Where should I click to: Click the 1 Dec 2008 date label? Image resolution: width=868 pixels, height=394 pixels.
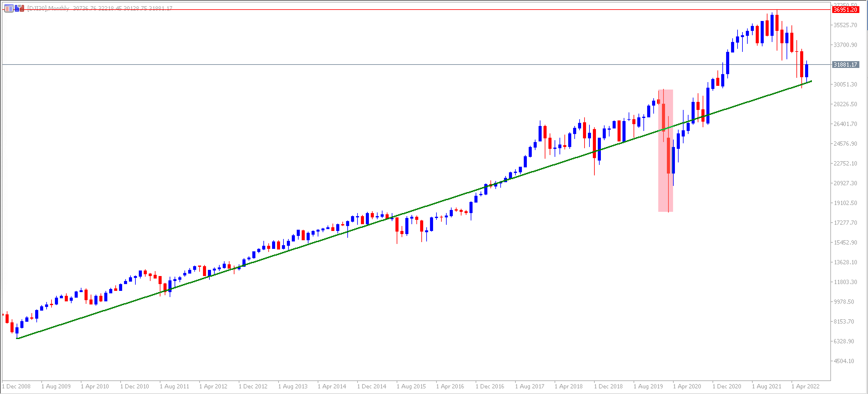coord(16,386)
